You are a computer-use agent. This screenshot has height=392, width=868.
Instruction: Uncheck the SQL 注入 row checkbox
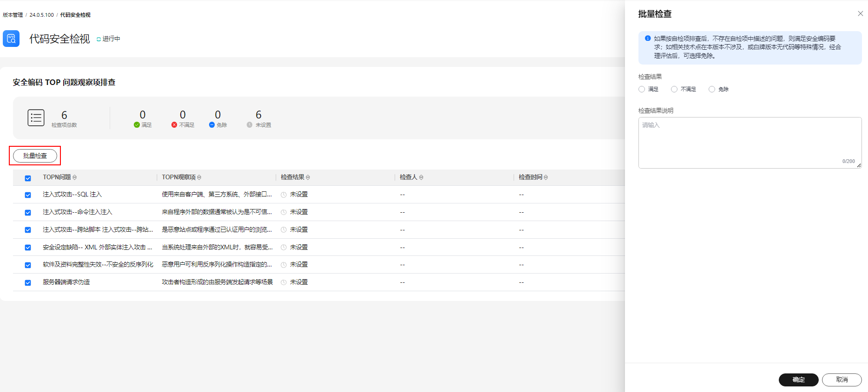28,195
